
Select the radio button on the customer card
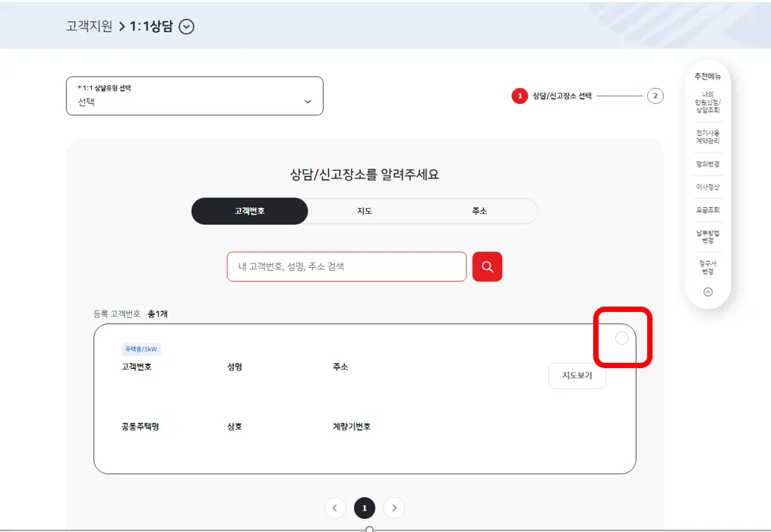click(622, 338)
